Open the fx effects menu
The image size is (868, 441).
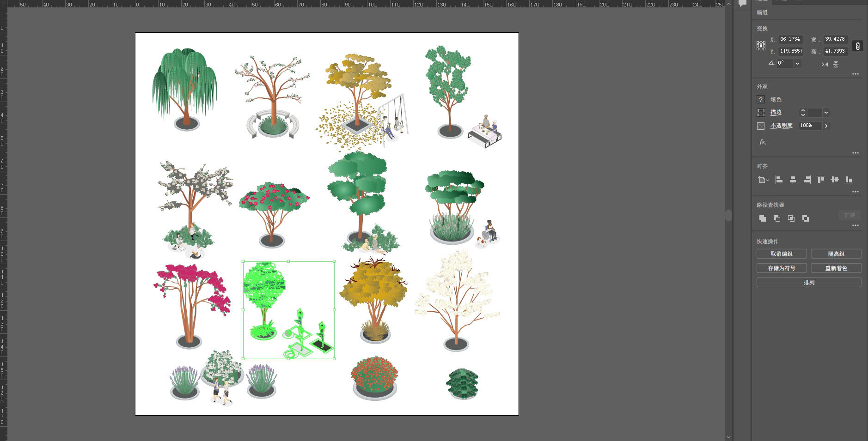pos(763,142)
